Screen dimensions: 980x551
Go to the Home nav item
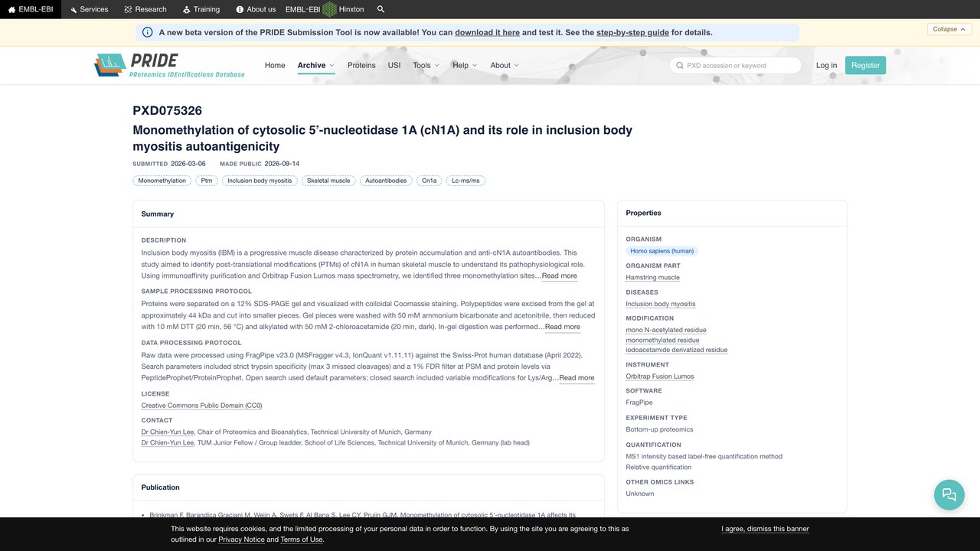pyautogui.click(x=275, y=65)
